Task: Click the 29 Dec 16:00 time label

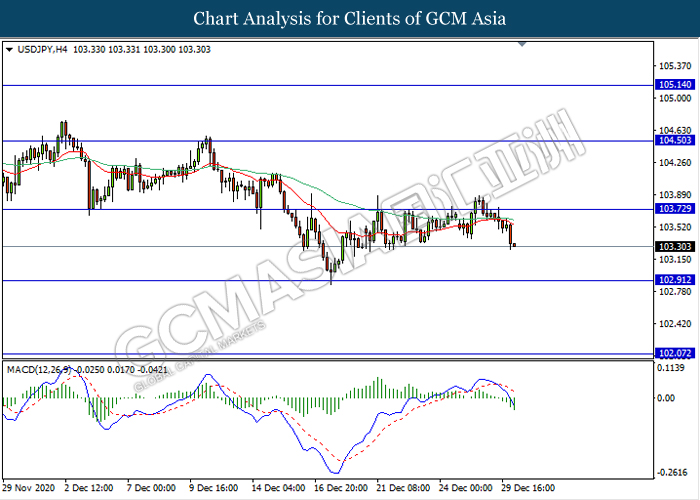Action: [530, 489]
